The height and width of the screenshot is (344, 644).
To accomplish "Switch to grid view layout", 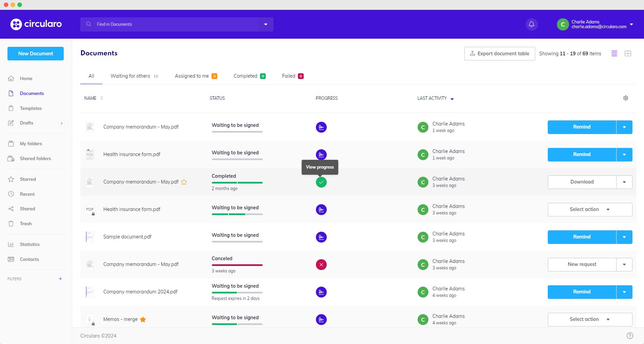I will pos(628,54).
